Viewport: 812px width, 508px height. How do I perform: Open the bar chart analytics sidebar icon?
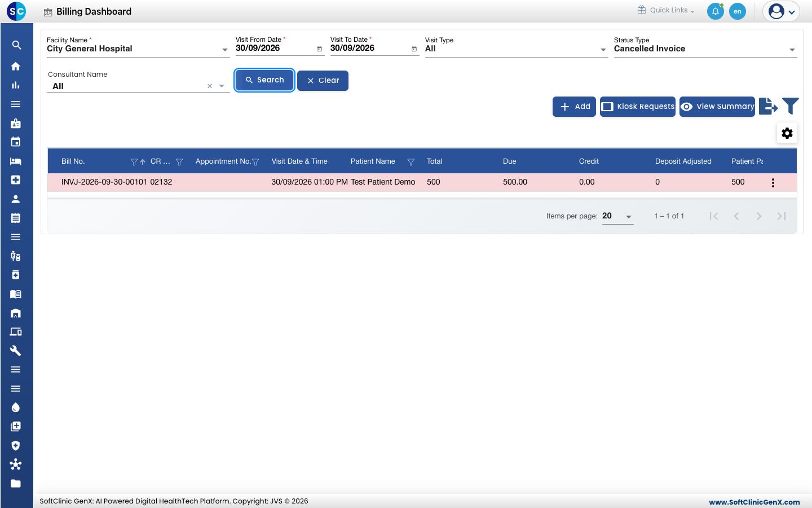coord(16,85)
